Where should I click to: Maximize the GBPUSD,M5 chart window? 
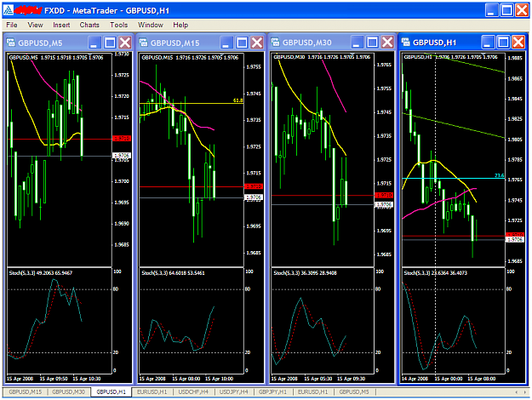point(110,43)
